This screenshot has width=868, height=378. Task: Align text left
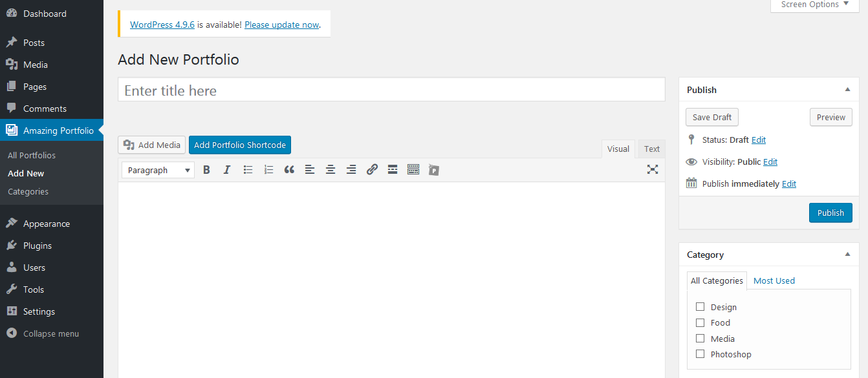pyautogui.click(x=310, y=170)
